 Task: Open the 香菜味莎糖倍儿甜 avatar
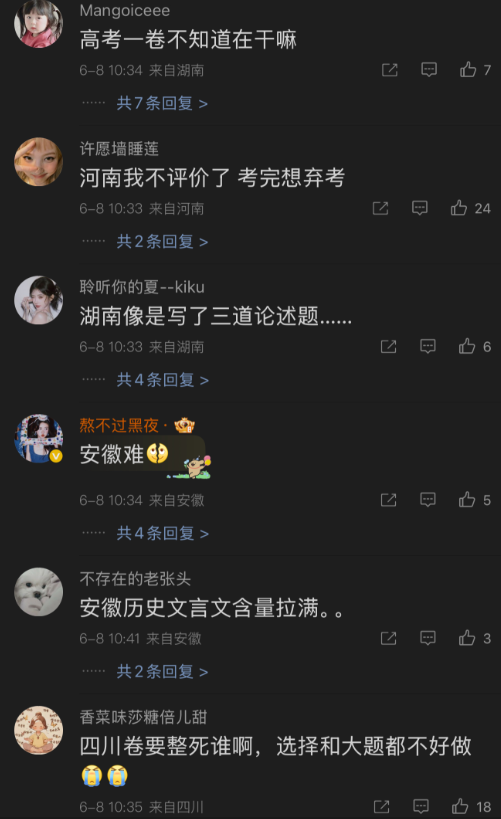point(39,730)
